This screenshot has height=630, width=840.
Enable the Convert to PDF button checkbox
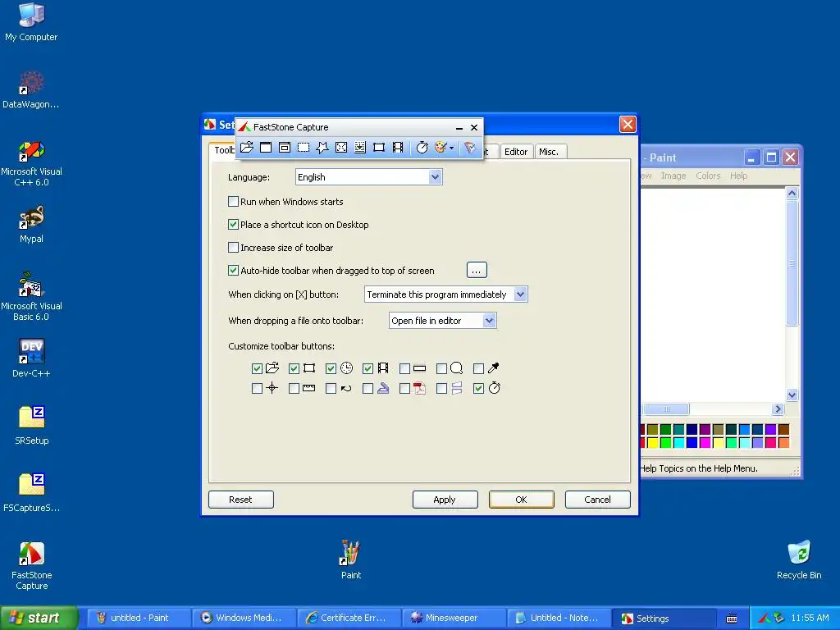pos(404,388)
